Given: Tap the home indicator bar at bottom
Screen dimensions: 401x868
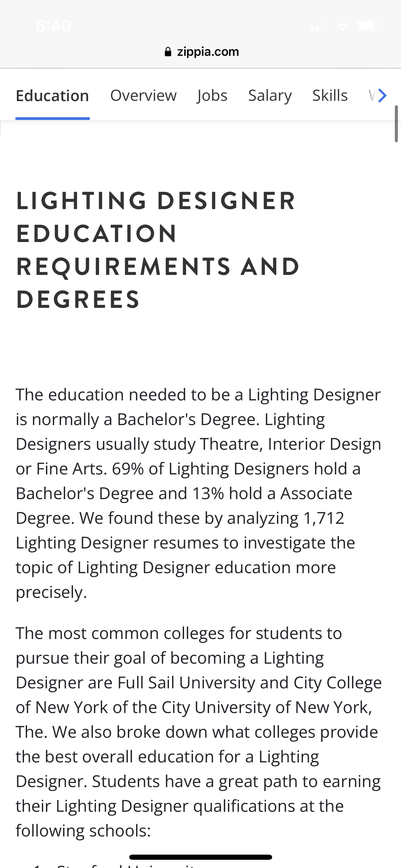Looking at the screenshot, I should coord(200,857).
